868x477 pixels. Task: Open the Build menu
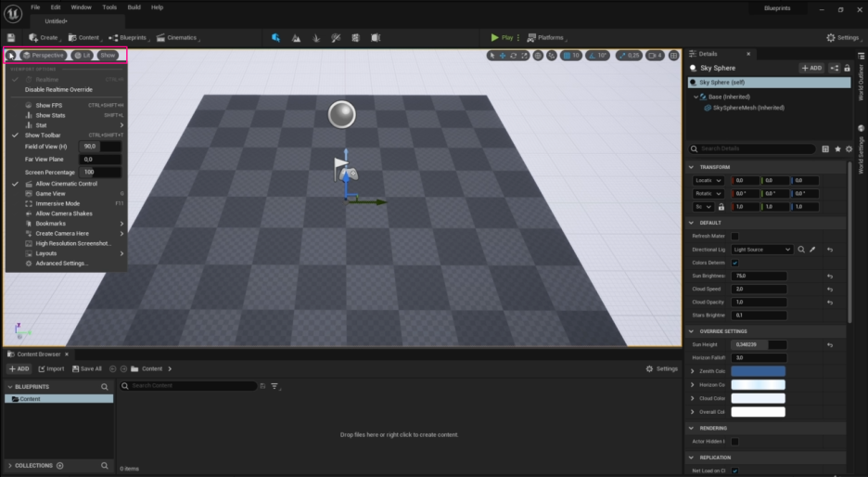point(134,7)
